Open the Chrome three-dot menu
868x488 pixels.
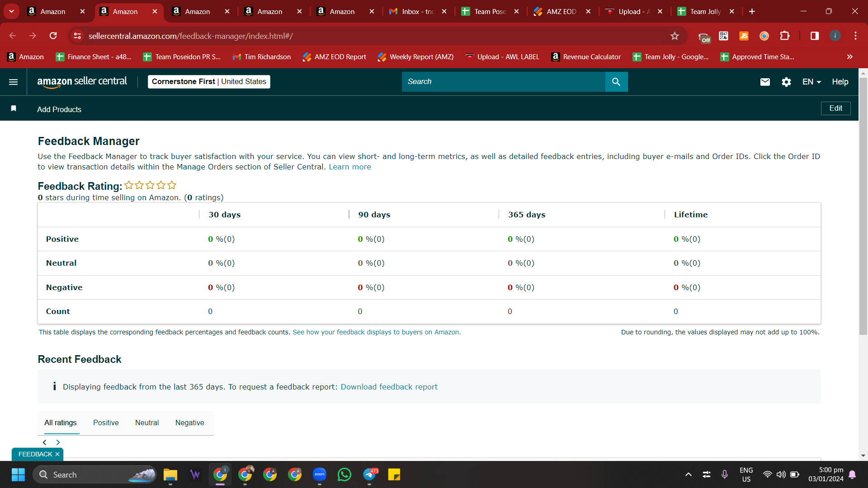coord(855,36)
